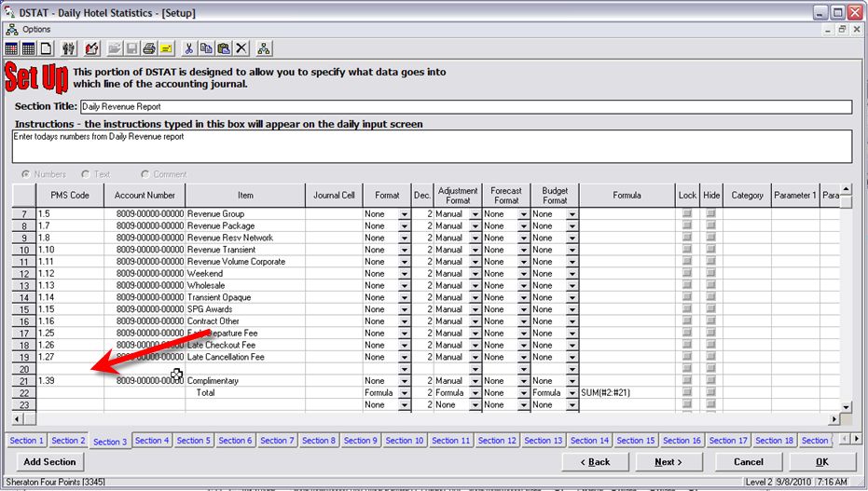Screen dimensions: 868x491
Task: Click the Account Number column header
Action: pyautogui.click(x=145, y=195)
